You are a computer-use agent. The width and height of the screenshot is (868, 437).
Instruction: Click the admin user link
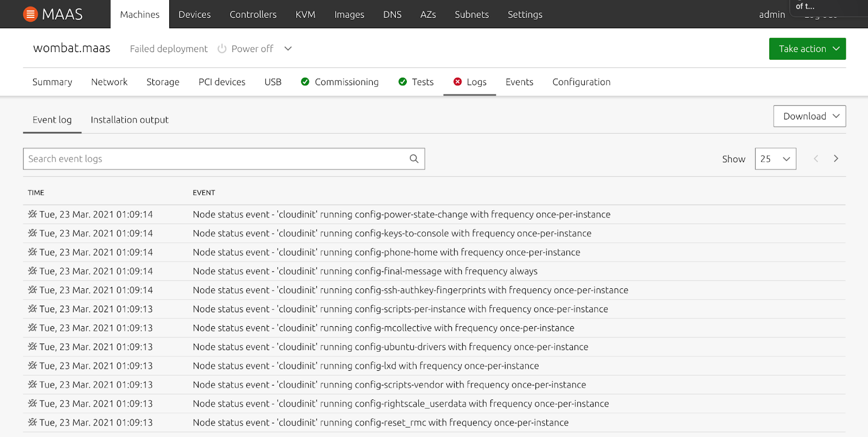pos(772,15)
